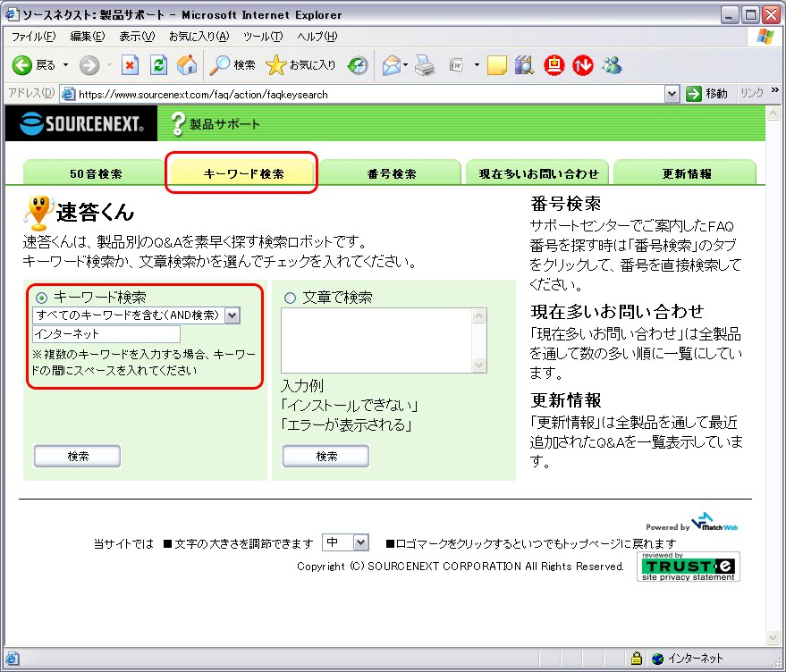Click the Powered by MatchWeb logo
786x672 pixels.
(x=692, y=523)
